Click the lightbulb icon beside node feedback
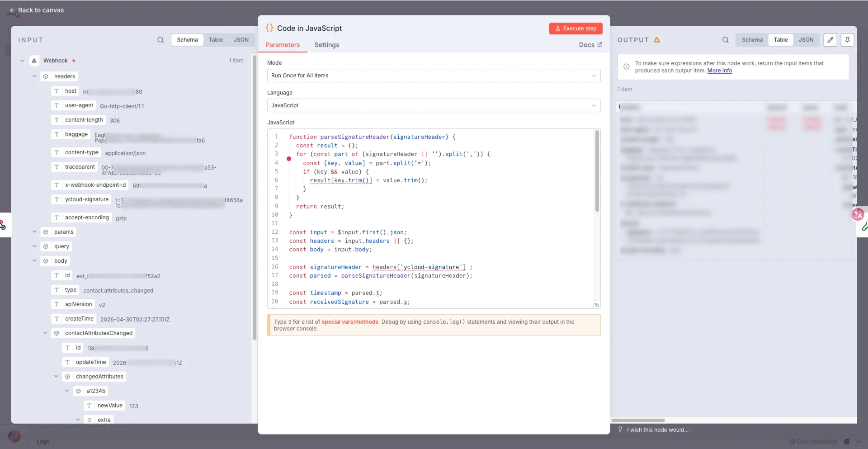The height and width of the screenshot is (449, 868). [620, 430]
